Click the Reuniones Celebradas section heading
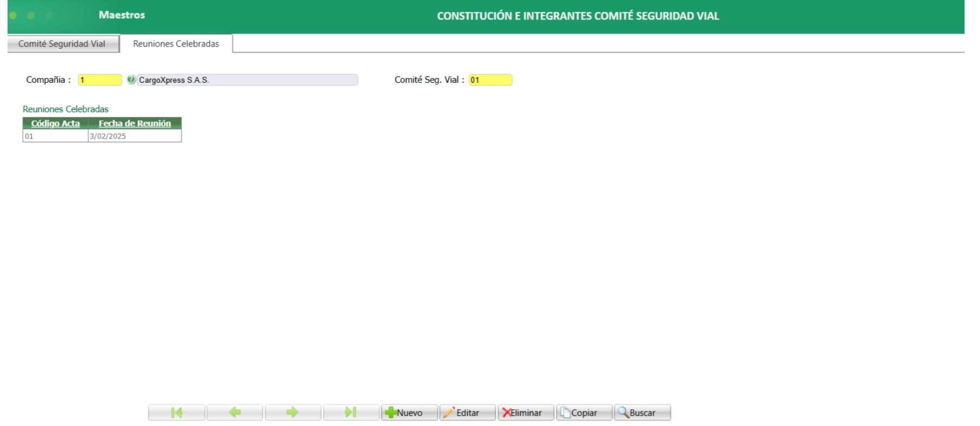Image resolution: width=980 pixels, height=426 pixels. (x=65, y=109)
